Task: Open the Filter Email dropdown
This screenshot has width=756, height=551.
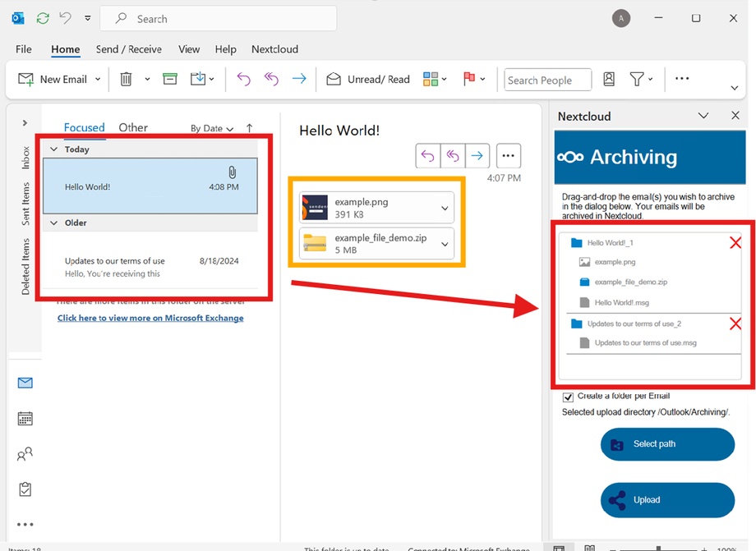Action: click(x=641, y=80)
